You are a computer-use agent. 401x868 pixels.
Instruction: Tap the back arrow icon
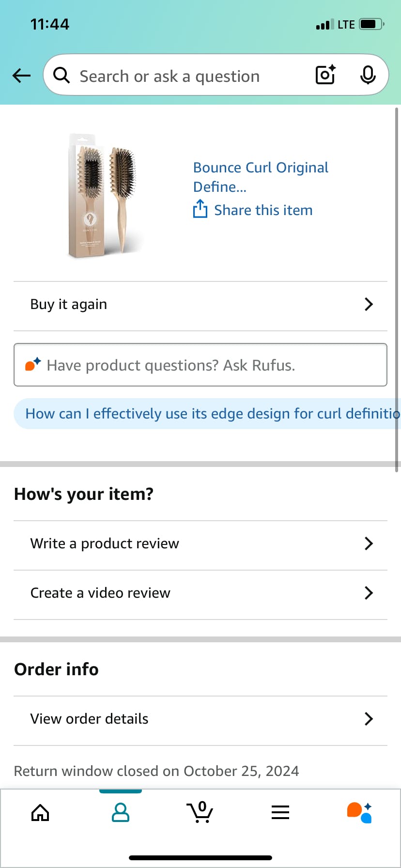coord(21,76)
